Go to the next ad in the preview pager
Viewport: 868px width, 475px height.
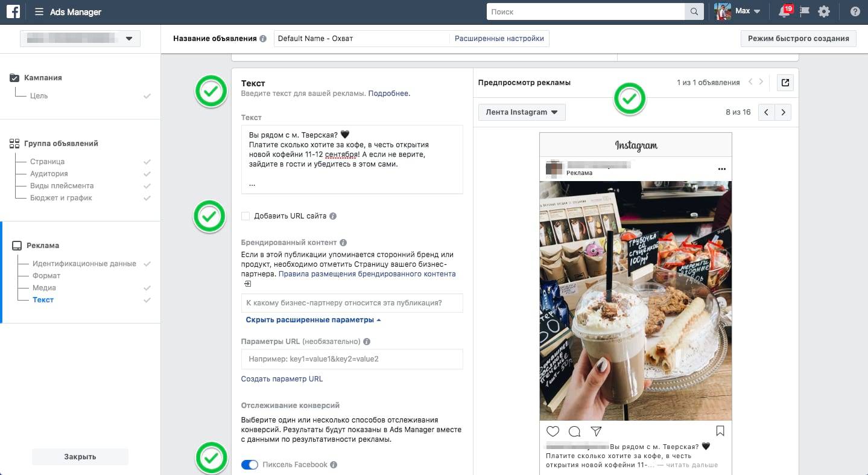tap(761, 82)
